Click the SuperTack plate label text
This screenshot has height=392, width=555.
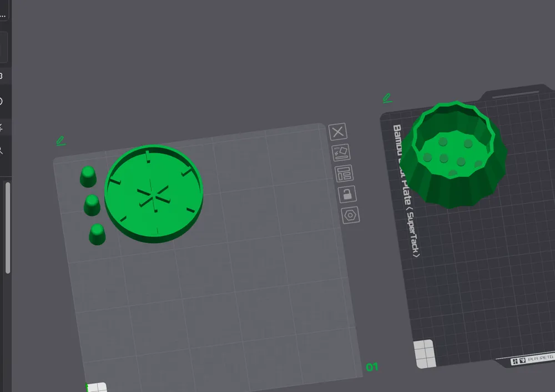coord(406,191)
